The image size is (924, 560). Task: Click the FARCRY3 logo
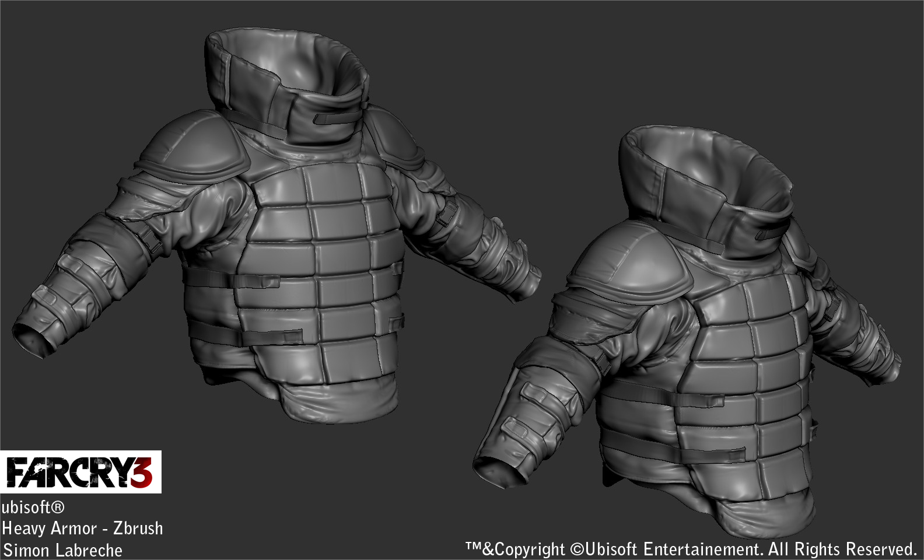click(80, 472)
